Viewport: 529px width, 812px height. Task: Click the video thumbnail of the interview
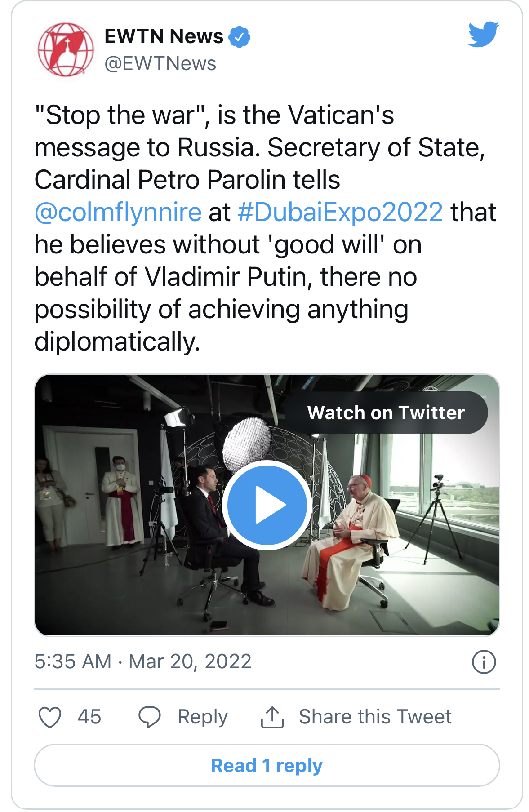click(267, 505)
